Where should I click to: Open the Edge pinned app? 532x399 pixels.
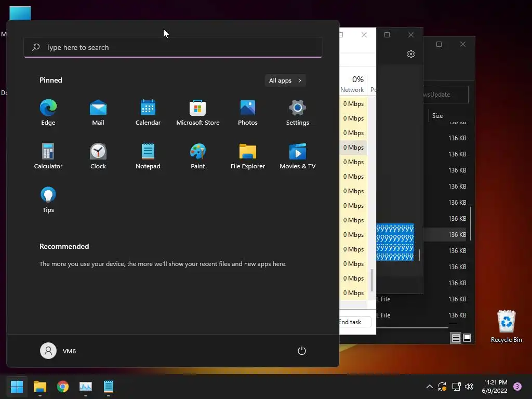pyautogui.click(x=48, y=112)
